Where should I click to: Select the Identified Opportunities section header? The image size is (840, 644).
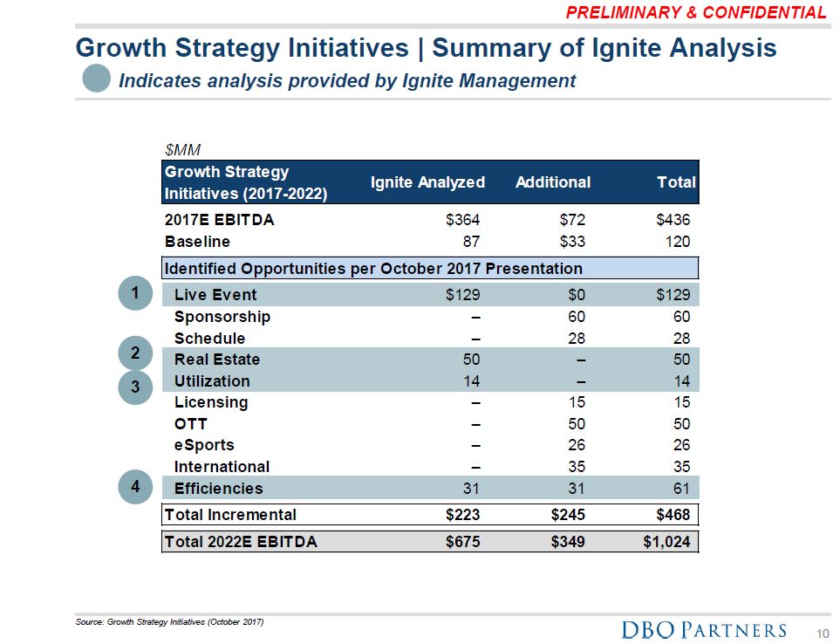373,268
